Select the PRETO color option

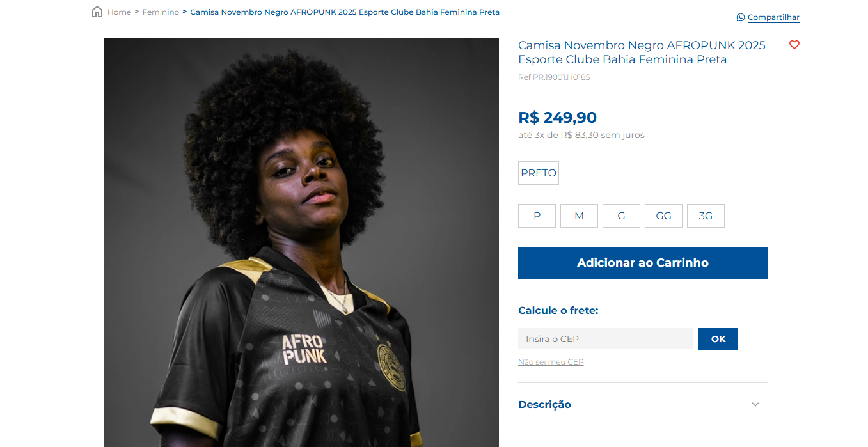point(539,173)
